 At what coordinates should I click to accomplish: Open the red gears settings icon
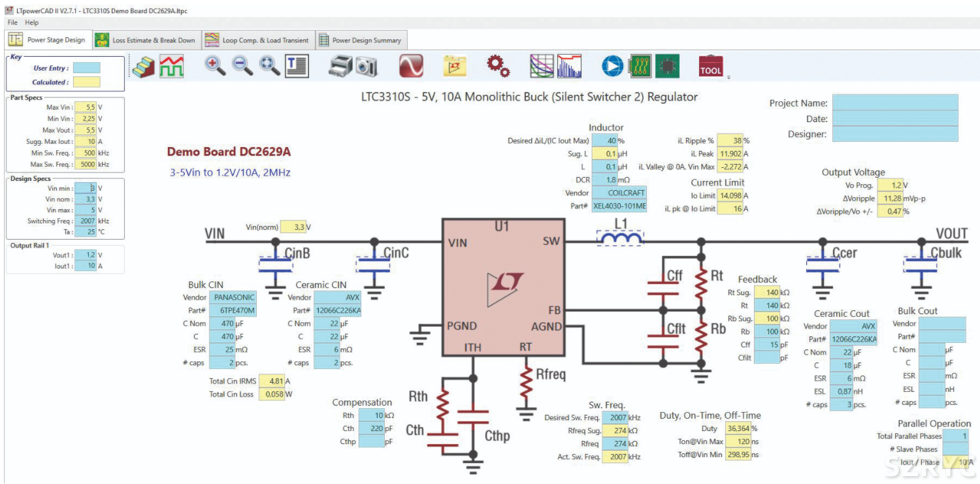point(498,65)
